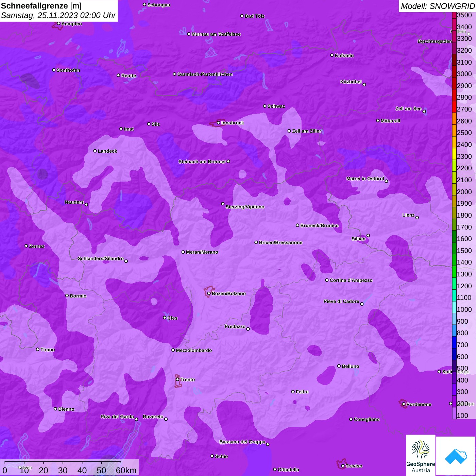Click the Tirano location dot

(38, 349)
